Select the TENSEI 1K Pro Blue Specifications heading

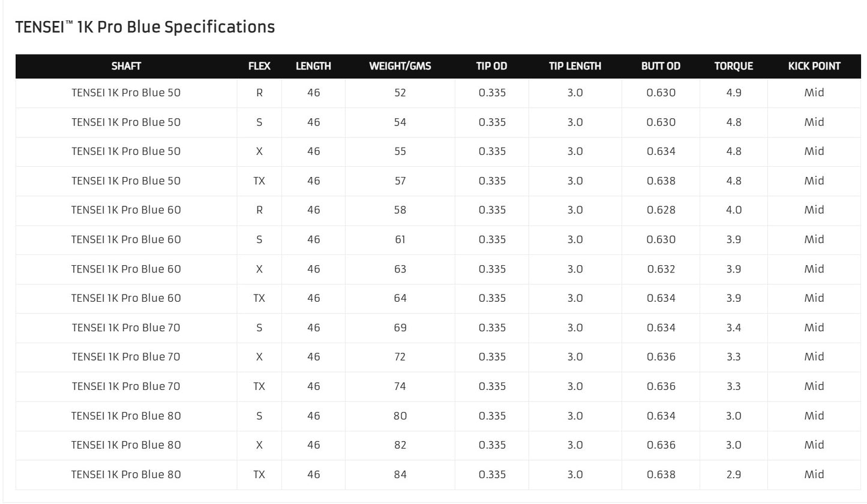coord(145,27)
